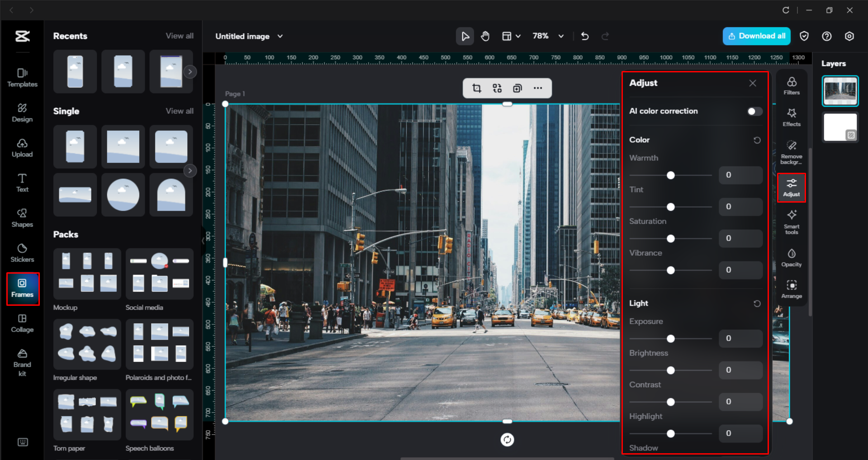Screen dimensions: 868x460
Task: Open the more options menu above the canvas
Action: 538,88
